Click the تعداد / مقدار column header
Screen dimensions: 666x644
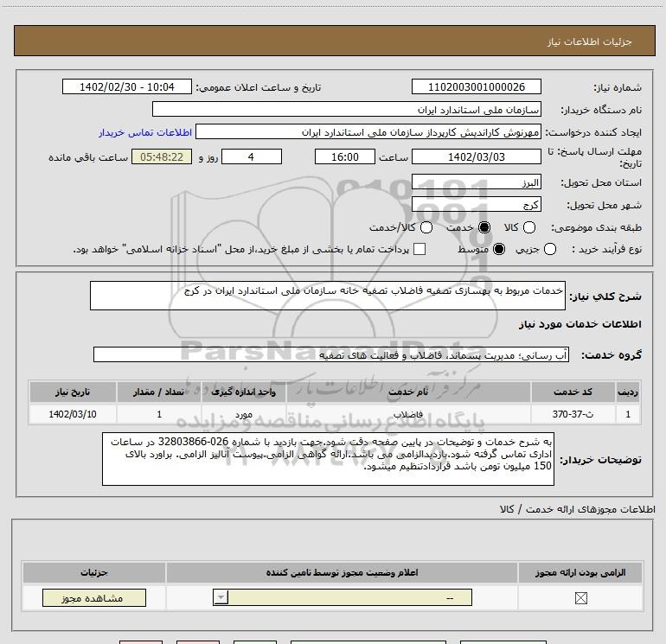159,392
